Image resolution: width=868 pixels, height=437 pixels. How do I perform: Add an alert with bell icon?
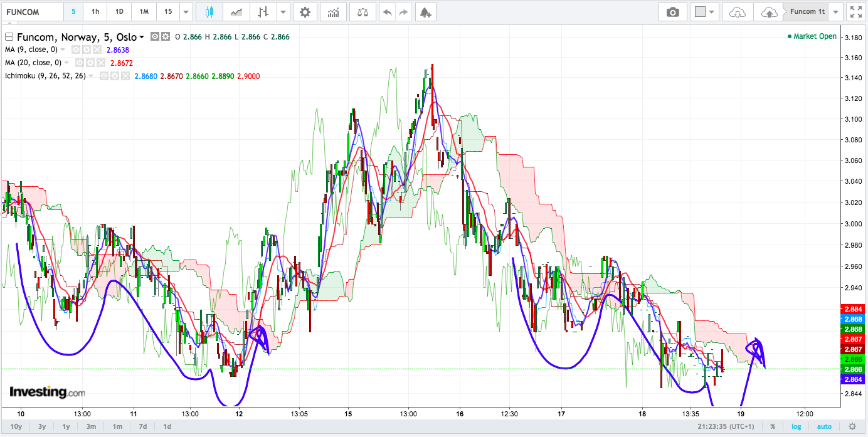point(425,12)
